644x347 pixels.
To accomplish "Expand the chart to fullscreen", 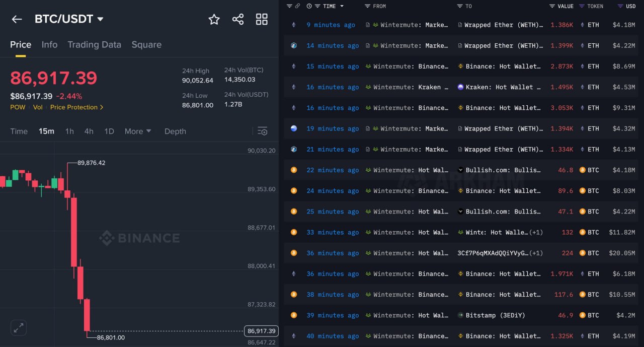I will 19,328.
